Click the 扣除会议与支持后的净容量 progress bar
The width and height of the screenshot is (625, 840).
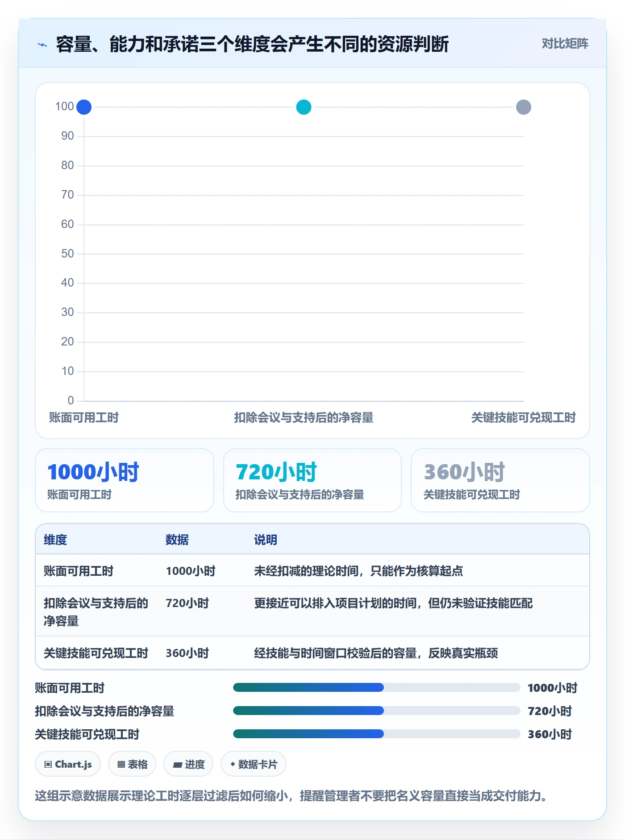[376, 711]
